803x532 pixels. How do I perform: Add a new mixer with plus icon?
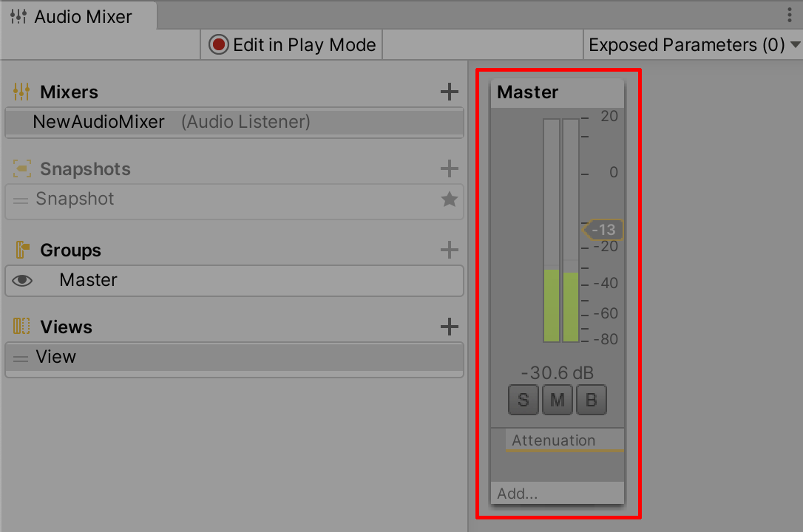(449, 92)
